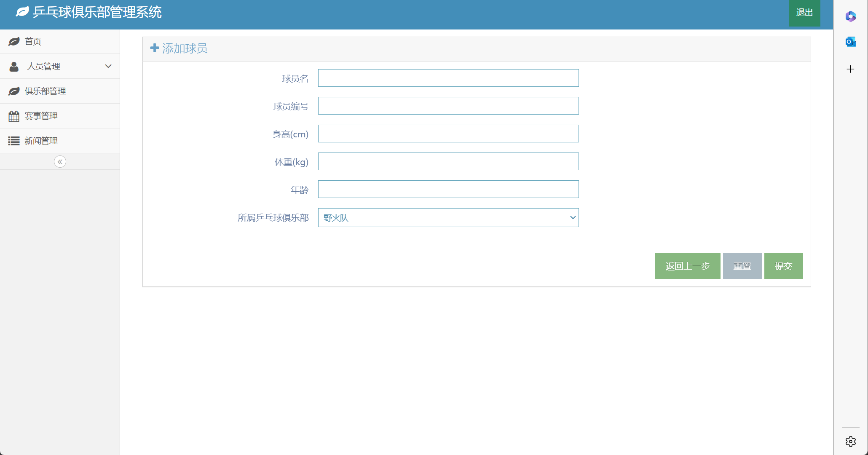The image size is (868, 455).
Task: Click the 球员名 input field
Action: tap(448, 78)
